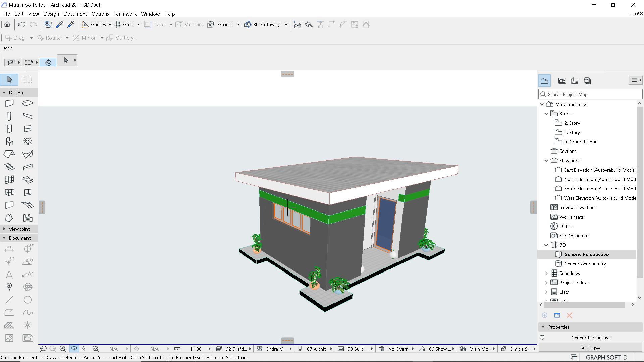Click the Undo arrow in the toolbar
Screen dimensions: 644x362
click(22, 25)
